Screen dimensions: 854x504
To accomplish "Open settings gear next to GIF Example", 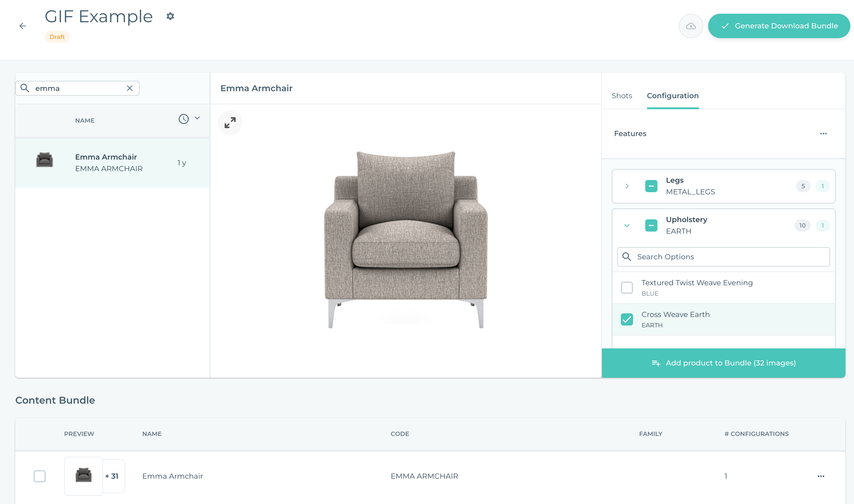I will click(170, 16).
